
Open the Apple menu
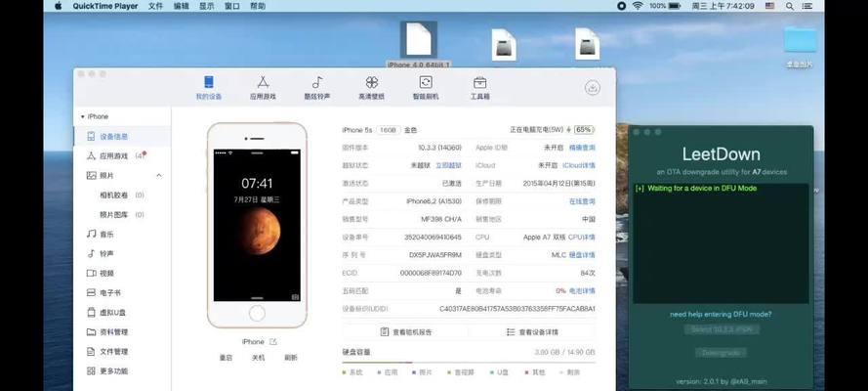point(59,6)
